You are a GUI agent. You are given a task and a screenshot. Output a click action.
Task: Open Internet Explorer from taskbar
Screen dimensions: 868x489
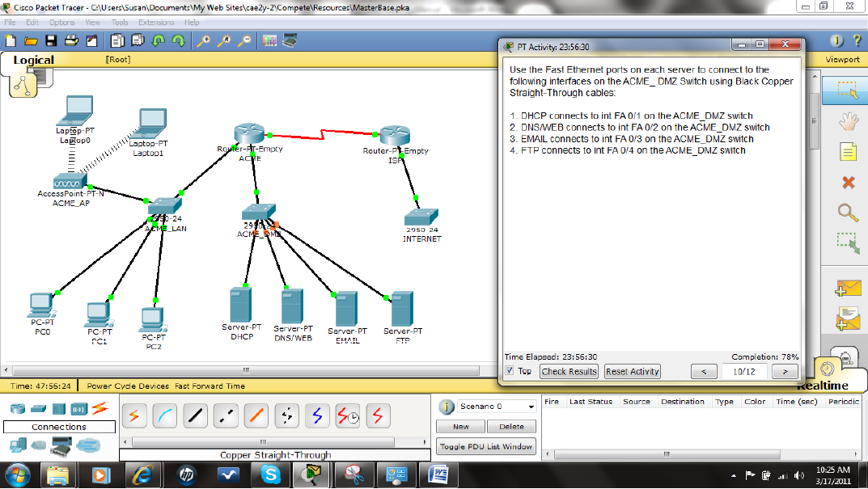tap(143, 475)
